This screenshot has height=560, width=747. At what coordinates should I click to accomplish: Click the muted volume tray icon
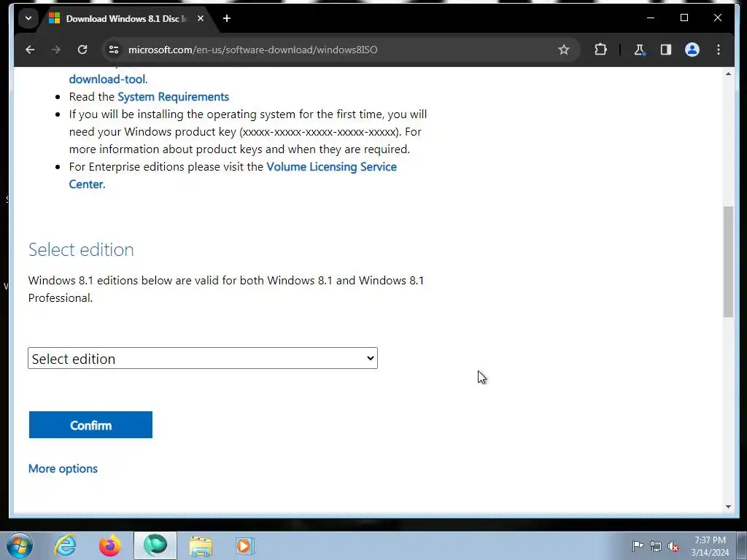pos(673,547)
